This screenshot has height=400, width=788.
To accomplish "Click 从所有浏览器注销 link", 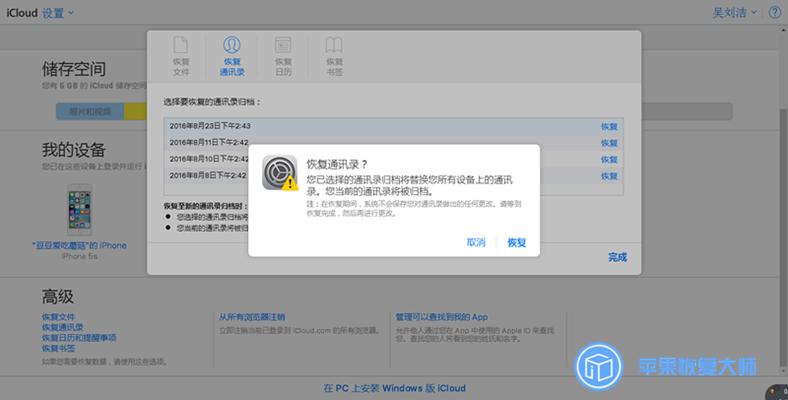I will (252, 317).
